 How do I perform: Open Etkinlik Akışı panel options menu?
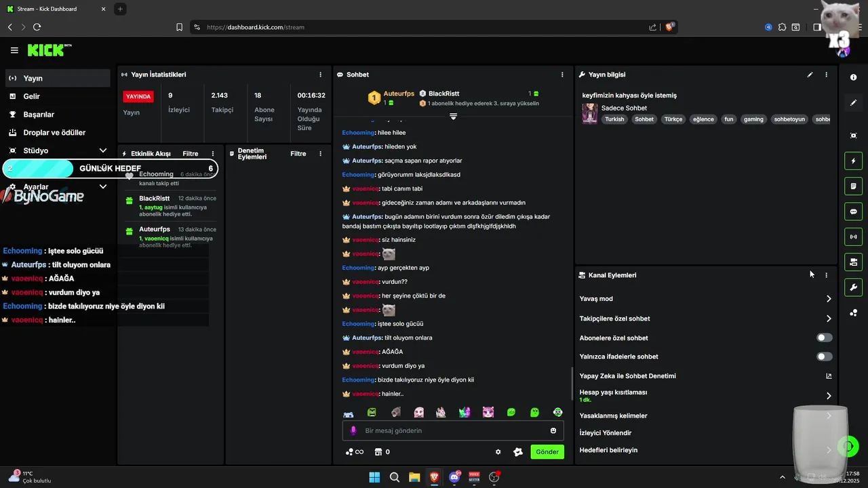[213, 154]
